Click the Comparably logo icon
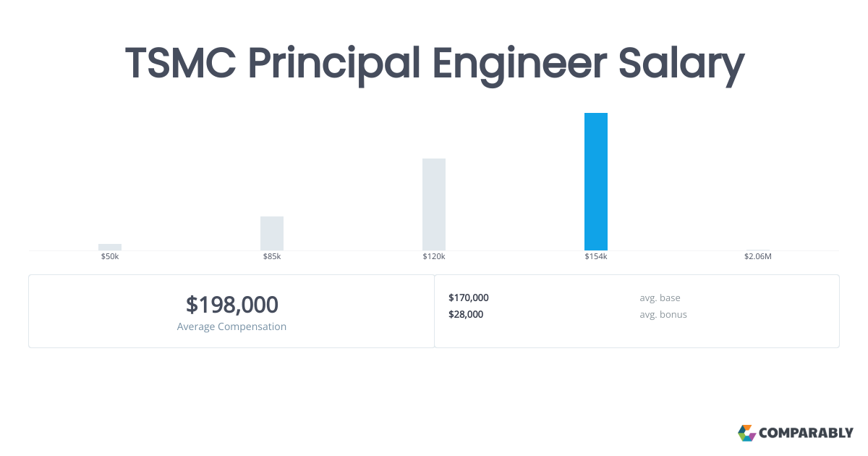Viewport: 868px width, 456px height. click(x=746, y=433)
